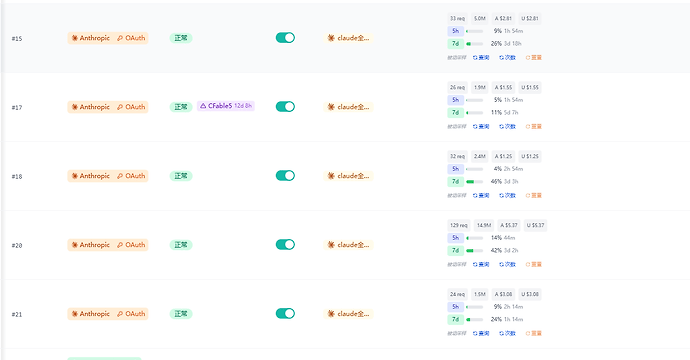Screen dimensions: 690x360
Task: Click 查询 refresh link for account #17
Action: click(x=481, y=127)
